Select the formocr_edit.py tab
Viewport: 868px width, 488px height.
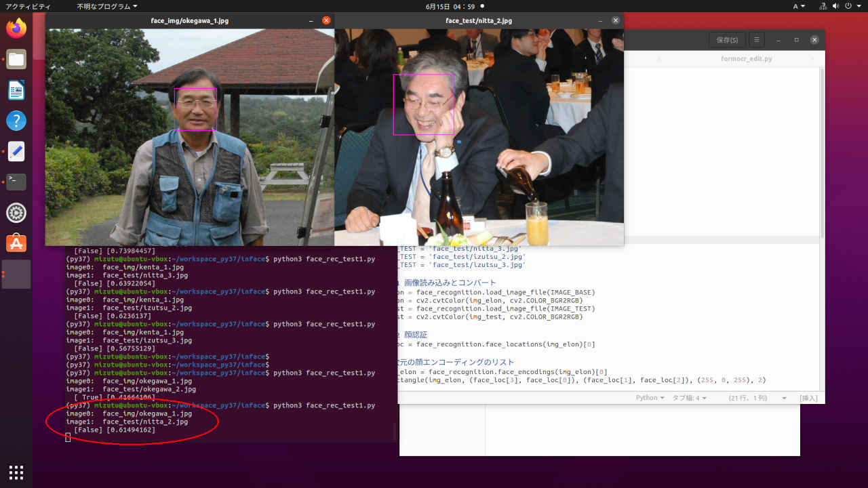(x=746, y=59)
